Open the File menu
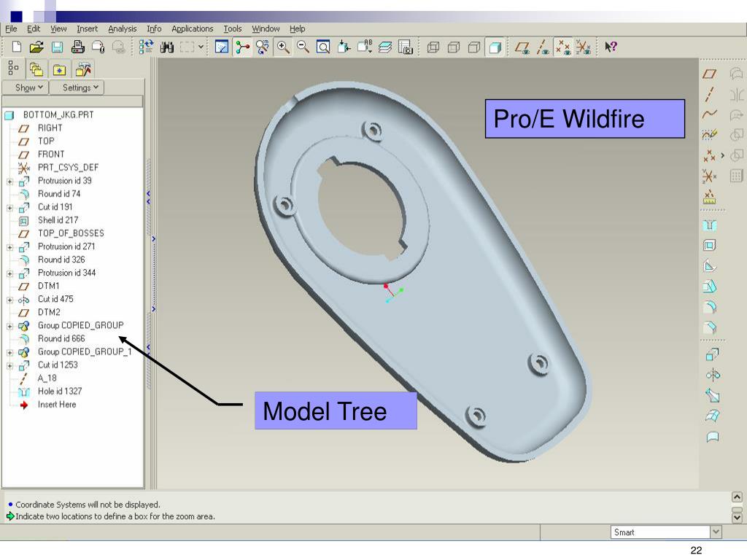 pos(11,28)
